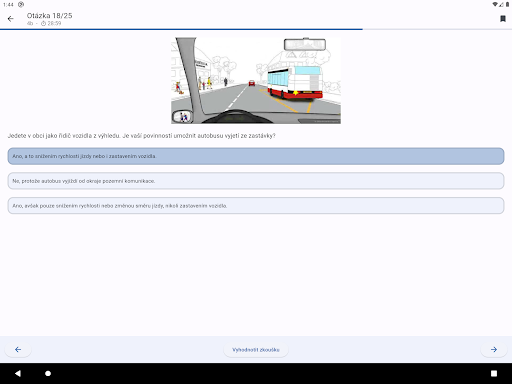This screenshot has width=512, height=384.
Task: Select answer 'Ano, avšak pouze snížením rychlosti'
Action: (x=256, y=206)
